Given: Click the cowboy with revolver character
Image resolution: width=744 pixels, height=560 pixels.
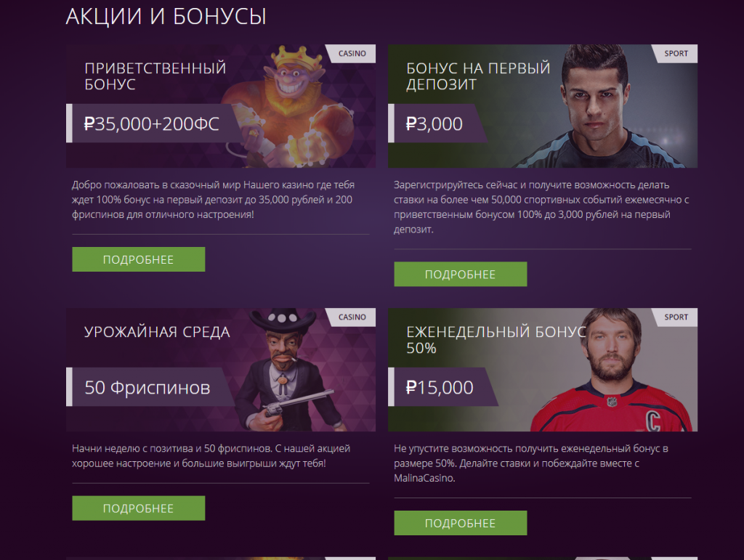Looking at the screenshot, I should coord(289,371).
